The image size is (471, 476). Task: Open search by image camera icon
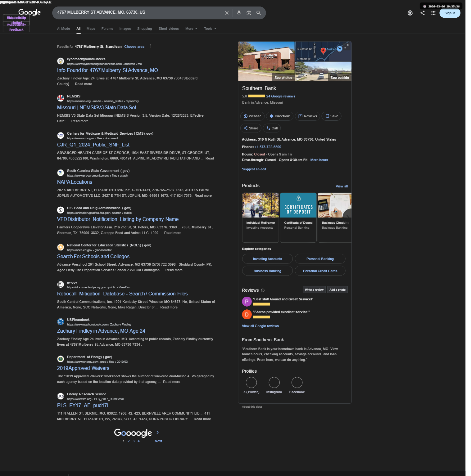pyautogui.click(x=249, y=13)
